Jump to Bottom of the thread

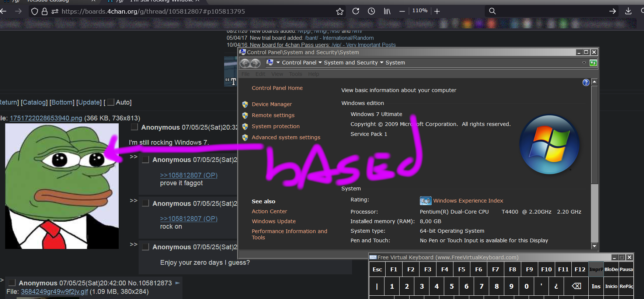coord(62,102)
